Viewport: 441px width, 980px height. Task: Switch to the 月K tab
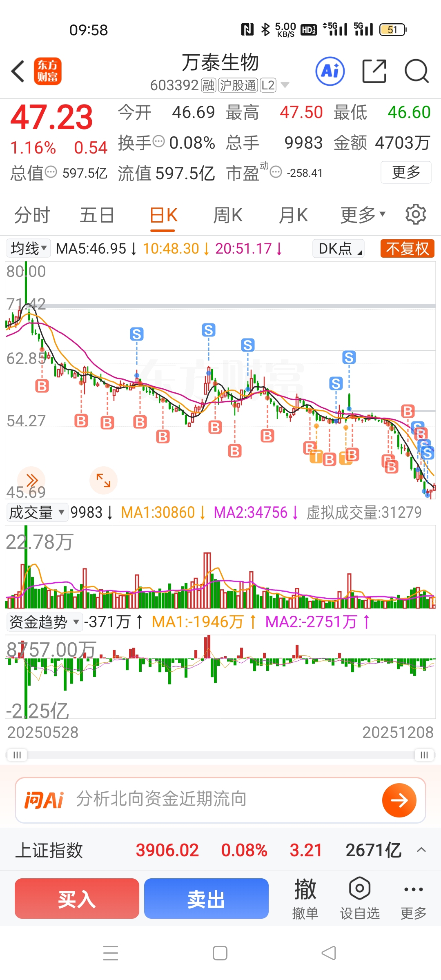[293, 215]
